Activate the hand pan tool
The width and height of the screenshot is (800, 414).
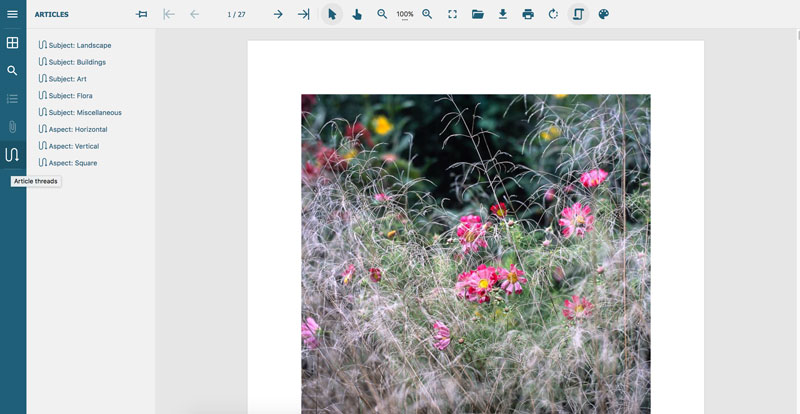[357, 14]
